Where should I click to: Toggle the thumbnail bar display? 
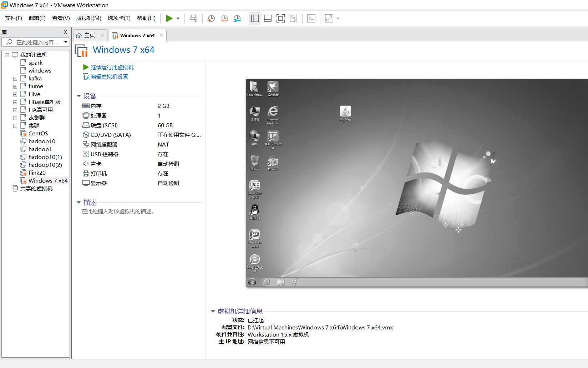(x=268, y=18)
